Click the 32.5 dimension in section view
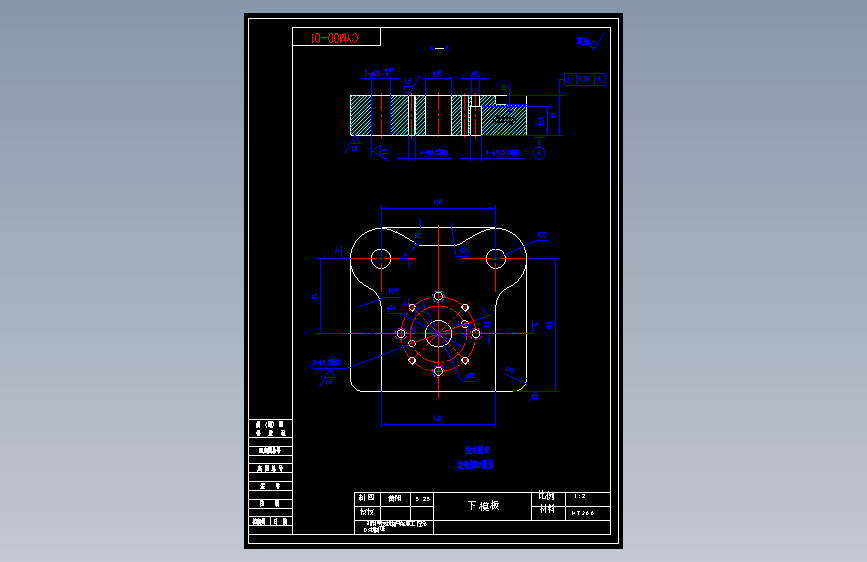 [x=541, y=121]
